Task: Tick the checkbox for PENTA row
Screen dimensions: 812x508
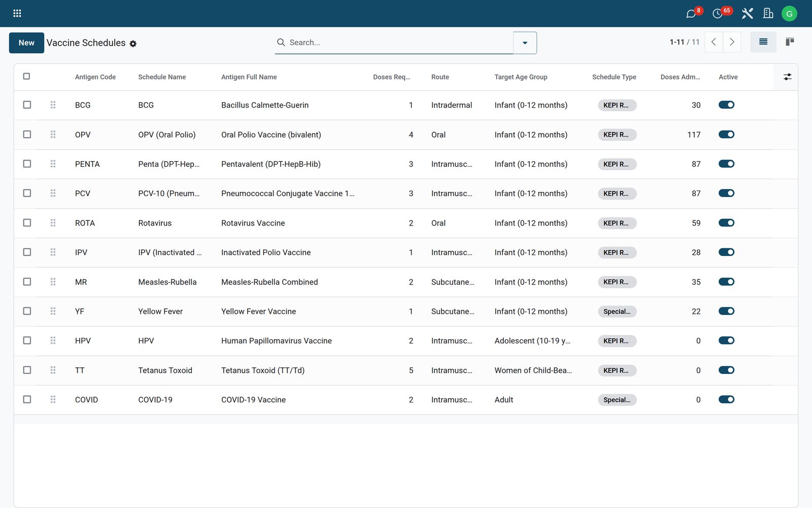Action: 27,164
